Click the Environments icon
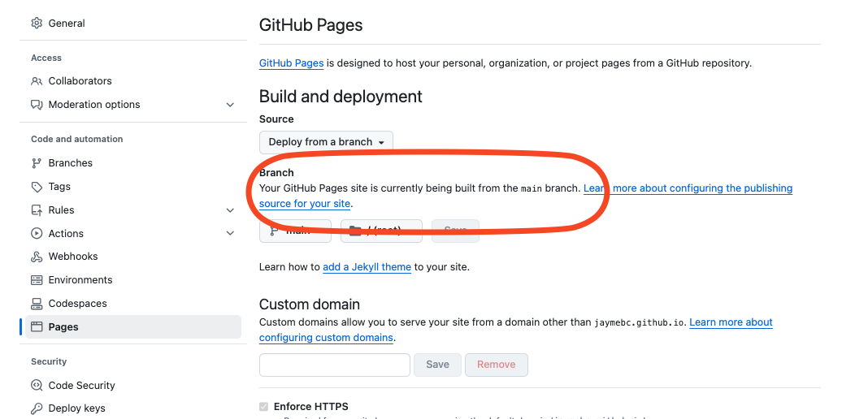This screenshot has width=868, height=419. [37, 280]
